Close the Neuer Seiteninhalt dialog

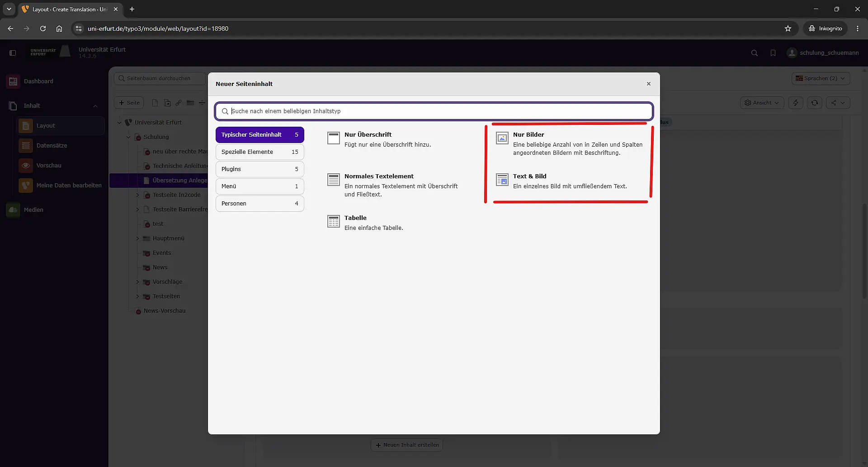(x=649, y=84)
